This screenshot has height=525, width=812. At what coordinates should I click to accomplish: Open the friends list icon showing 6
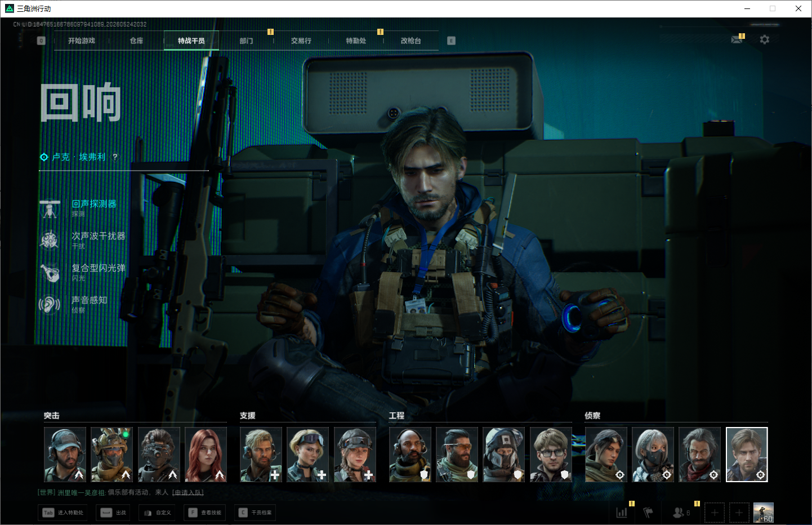681,513
